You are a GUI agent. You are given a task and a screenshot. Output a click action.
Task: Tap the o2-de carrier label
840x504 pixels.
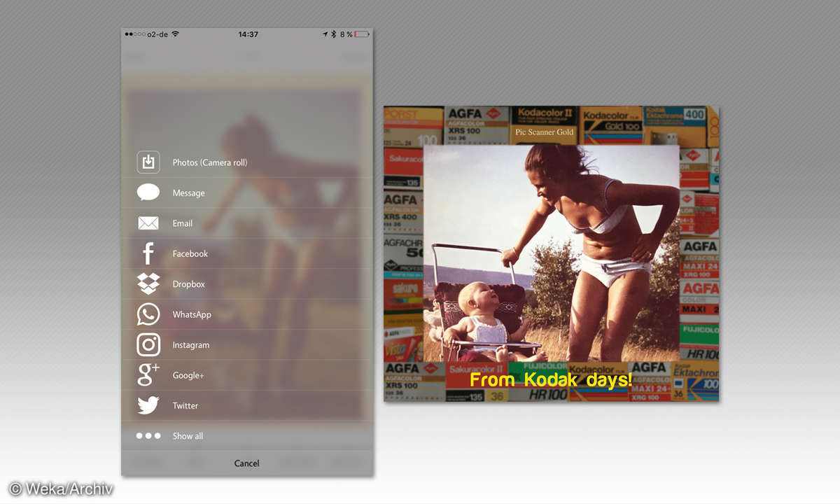157,34
